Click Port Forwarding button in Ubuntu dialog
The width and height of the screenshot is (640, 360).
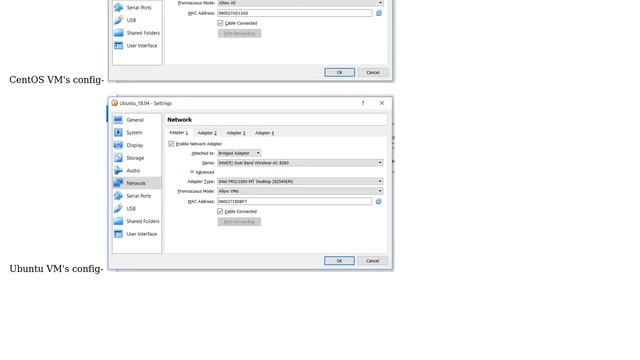click(x=239, y=222)
